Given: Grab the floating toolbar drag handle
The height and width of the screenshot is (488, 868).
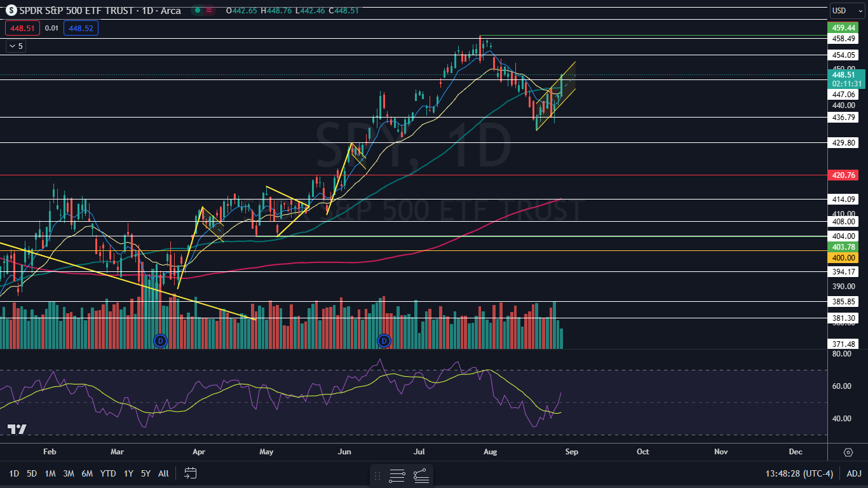Looking at the screenshot, I should point(378,475).
